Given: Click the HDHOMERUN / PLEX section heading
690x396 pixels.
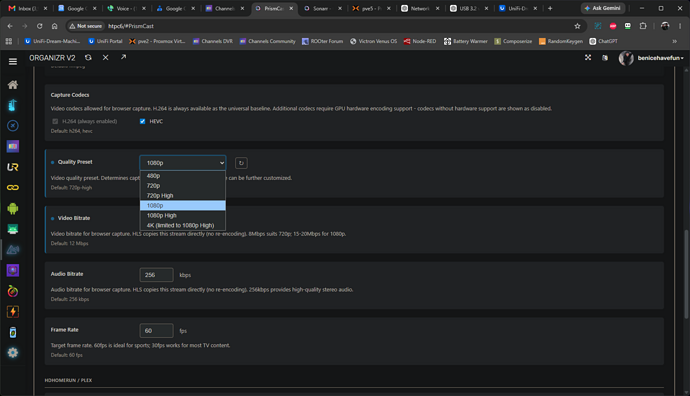Looking at the screenshot, I should point(68,380).
